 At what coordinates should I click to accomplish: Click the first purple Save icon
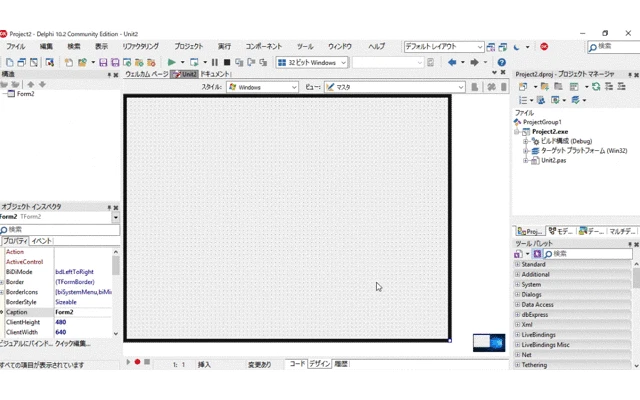(103, 62)
